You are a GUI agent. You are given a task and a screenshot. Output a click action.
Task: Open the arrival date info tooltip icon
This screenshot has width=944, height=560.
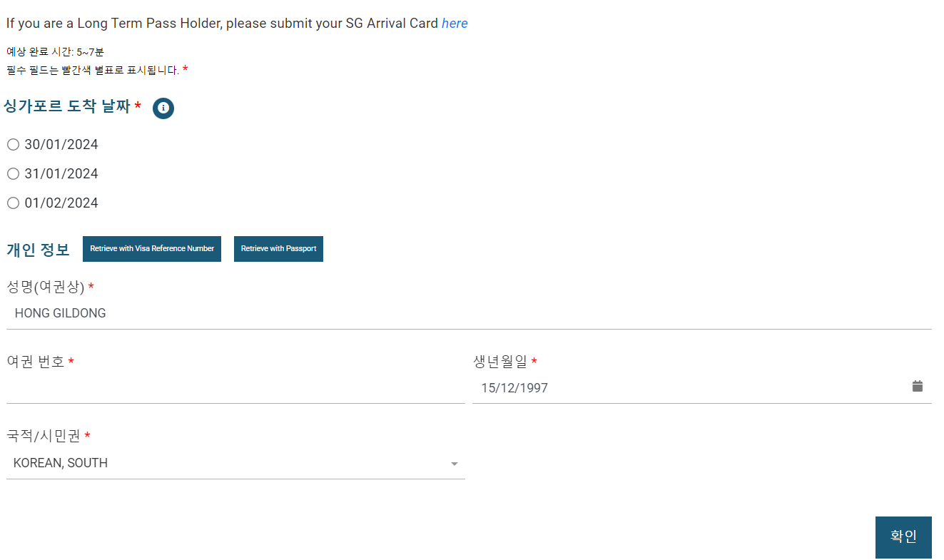click(x=163, y=108)
